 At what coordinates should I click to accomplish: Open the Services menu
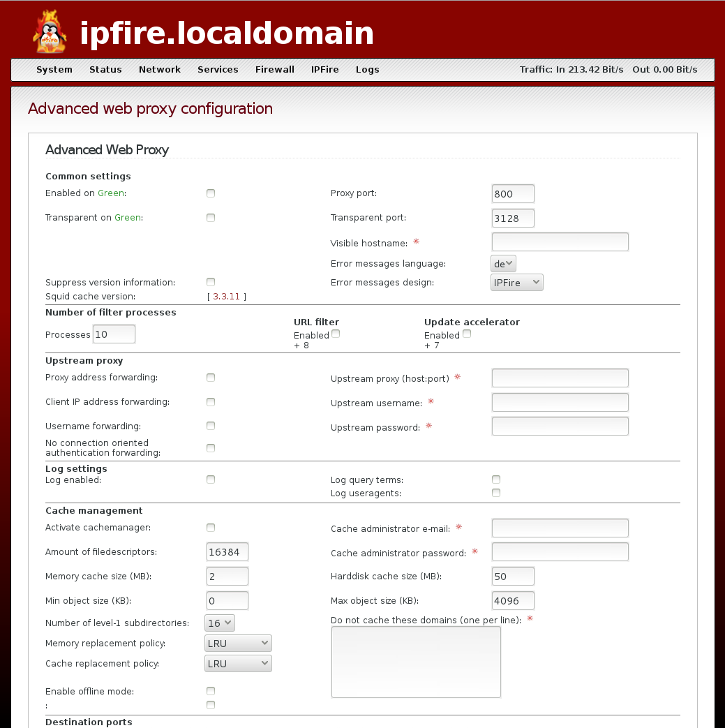coord(218,70)
